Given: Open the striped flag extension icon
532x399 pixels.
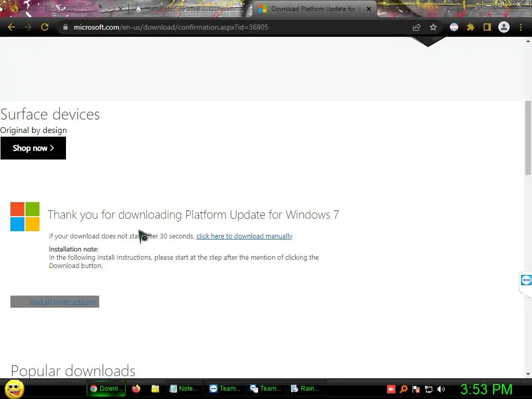Looking at the screenshot, I should tap(454, 27).
